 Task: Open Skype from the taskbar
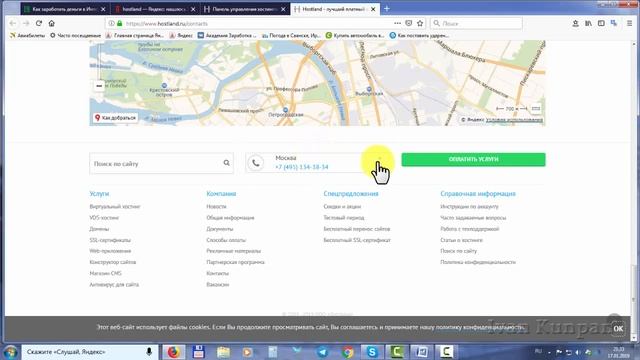pyautogui.click(x=372, y=352)
